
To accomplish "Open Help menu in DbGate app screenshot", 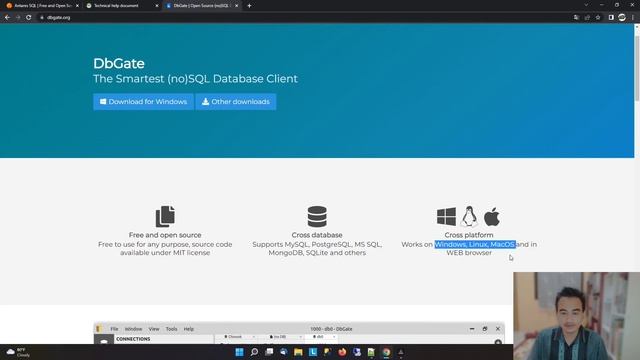I will (189, 329).
